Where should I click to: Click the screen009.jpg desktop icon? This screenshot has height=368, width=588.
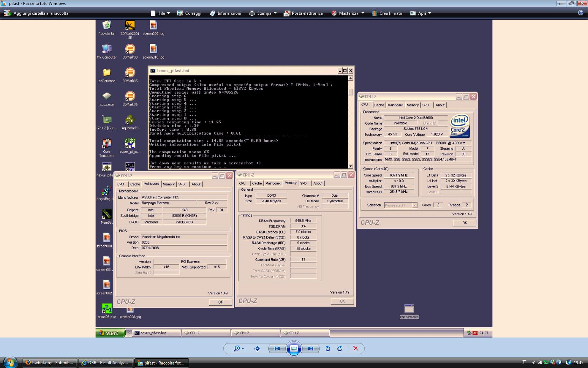pos(153,28)
